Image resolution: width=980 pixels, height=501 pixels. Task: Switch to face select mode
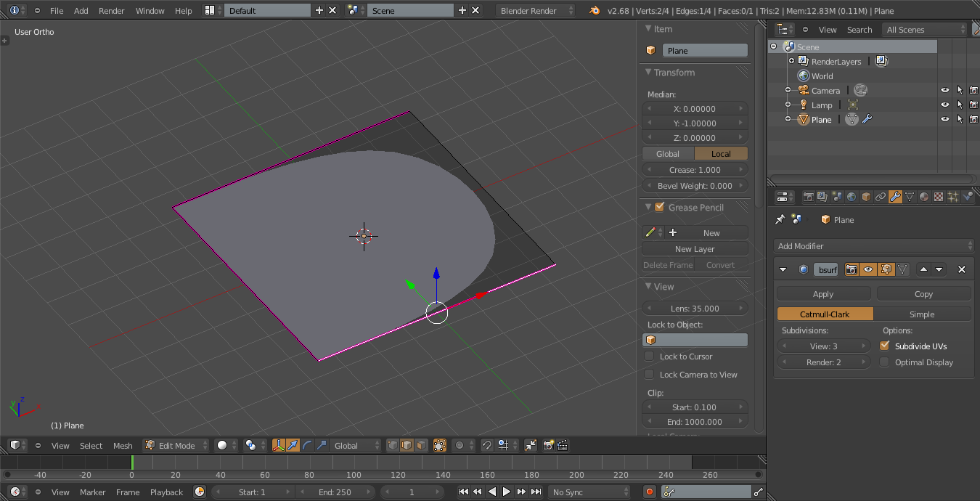[421, 445]
